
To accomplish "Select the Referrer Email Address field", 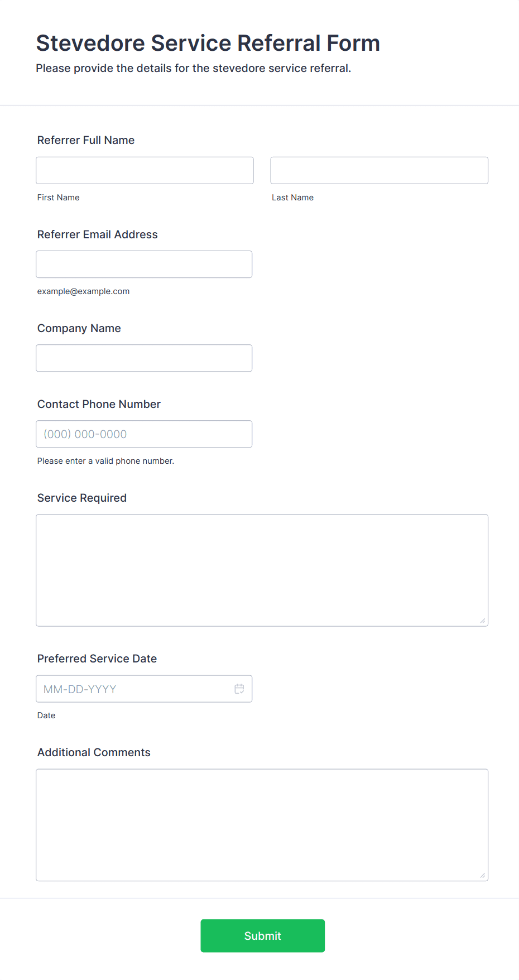I will point(144,264).
